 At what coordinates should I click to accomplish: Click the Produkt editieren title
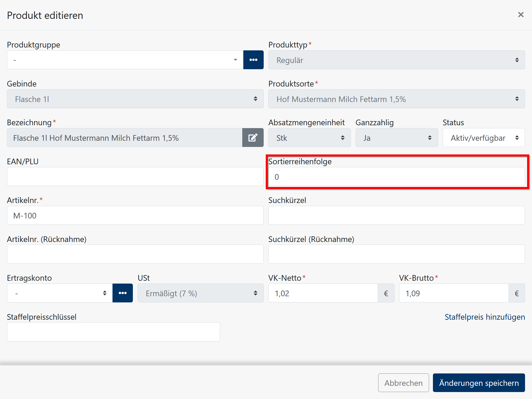[45, 15]
